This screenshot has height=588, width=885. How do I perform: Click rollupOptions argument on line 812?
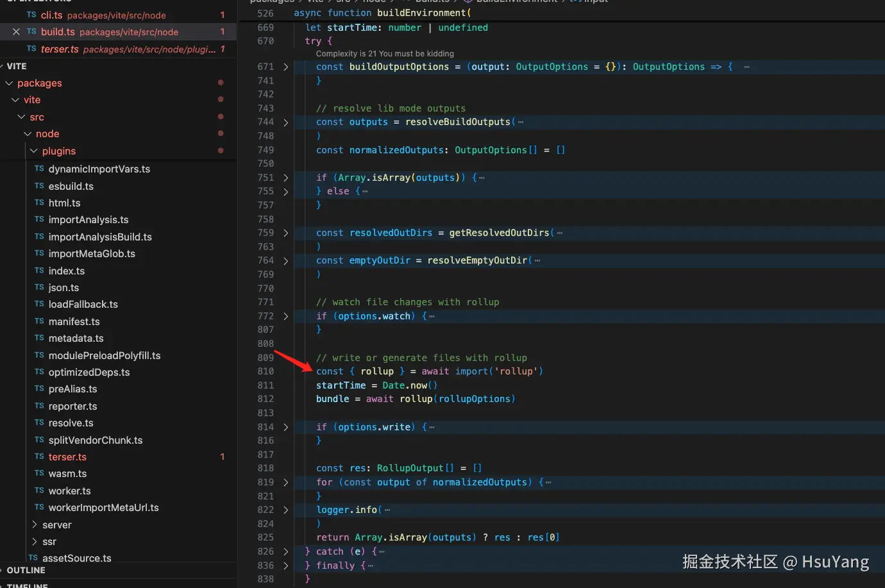point(475,399)
